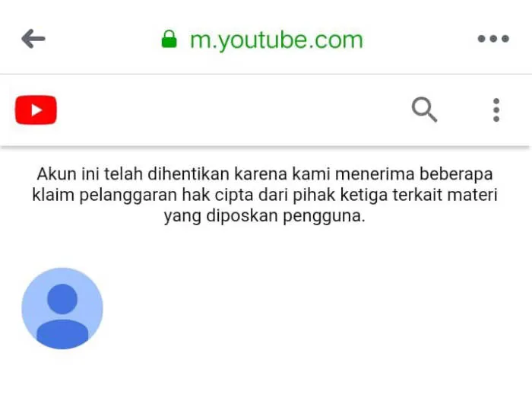
Task: Open YouTube's vertical three-dot options menu
Action: click(x=496, y=110)
